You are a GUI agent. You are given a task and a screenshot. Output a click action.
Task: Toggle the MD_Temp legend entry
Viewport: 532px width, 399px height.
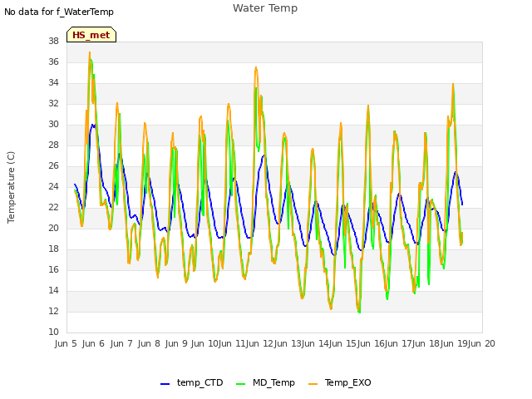point(265,382)
